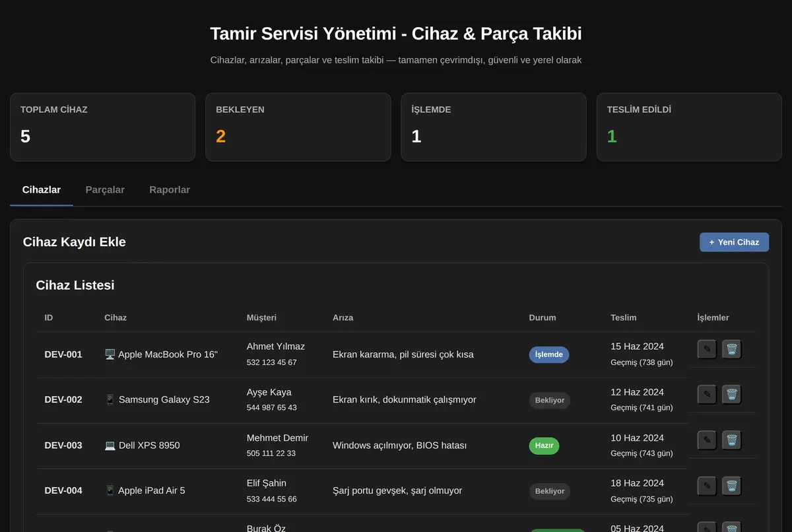Click the Müşteri column header
Screen dimensions: 792x532
point(261,317)
